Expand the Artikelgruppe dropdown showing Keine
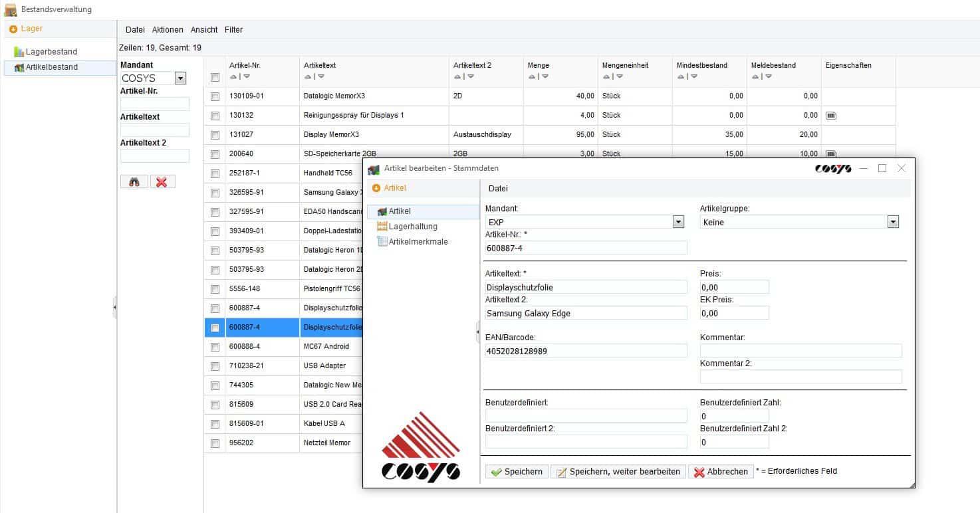Screen dimensions: 980x513 click(x=893, y=222)
